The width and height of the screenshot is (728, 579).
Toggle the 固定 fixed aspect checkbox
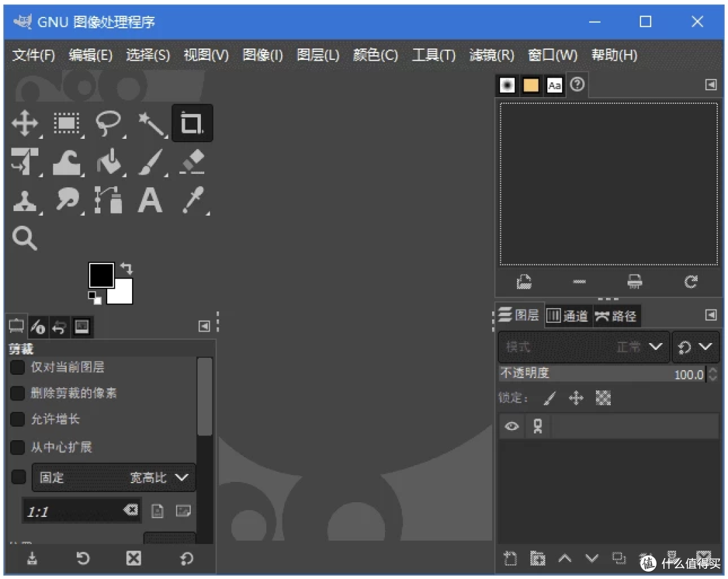point(18,477)
